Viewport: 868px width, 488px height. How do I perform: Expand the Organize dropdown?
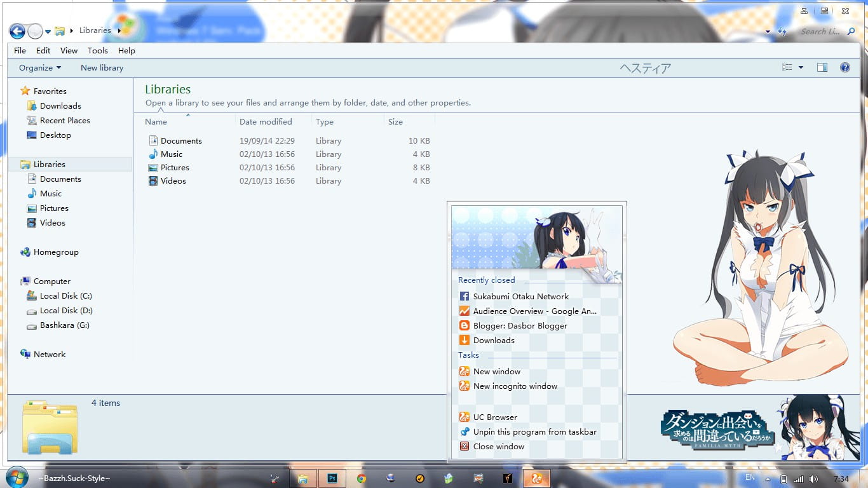click(40, 68)
